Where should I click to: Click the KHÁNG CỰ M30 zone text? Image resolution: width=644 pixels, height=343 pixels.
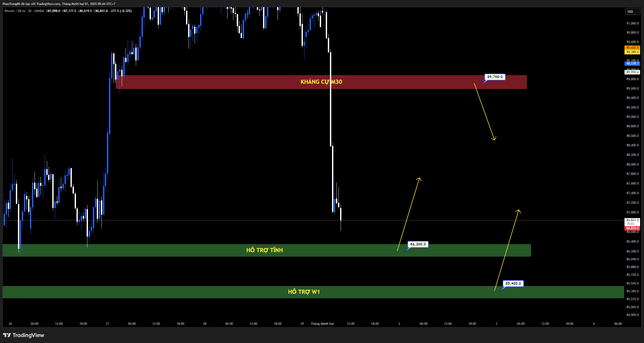[321, 82]
